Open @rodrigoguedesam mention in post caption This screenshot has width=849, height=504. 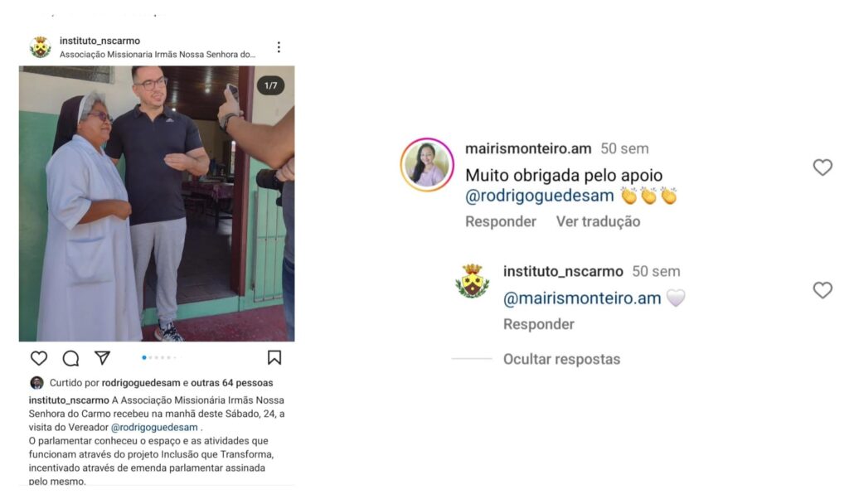pos(154,427)
